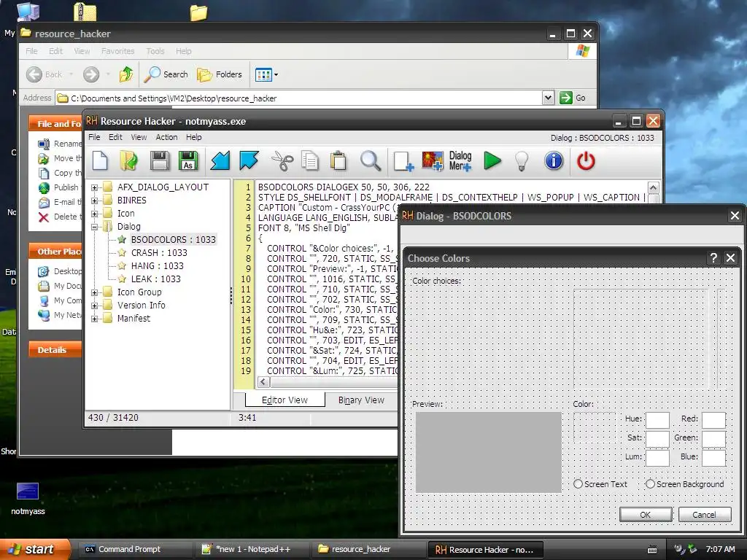Open the Explorer address bar dropdown
Screen dimensions: 747x560
(x=548, y=98)
